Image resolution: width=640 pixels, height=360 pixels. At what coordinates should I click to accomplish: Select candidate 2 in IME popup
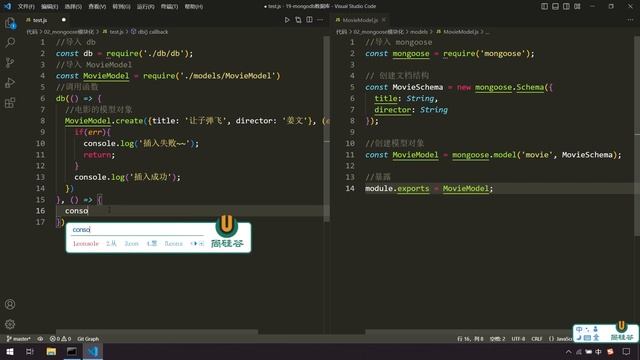[111, 244]
